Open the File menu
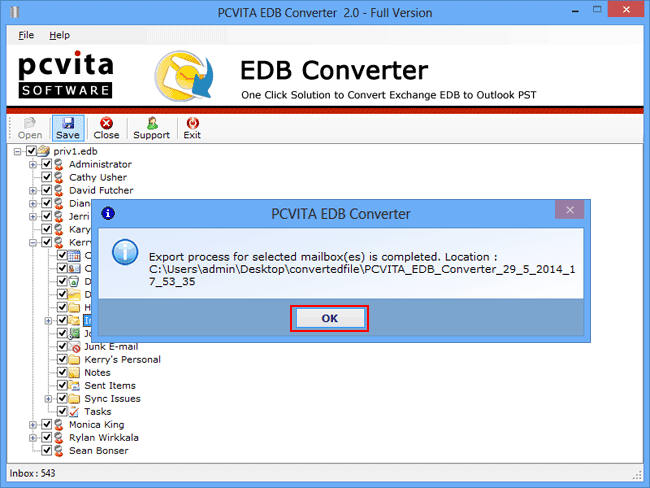 click(x=26, y=35)
